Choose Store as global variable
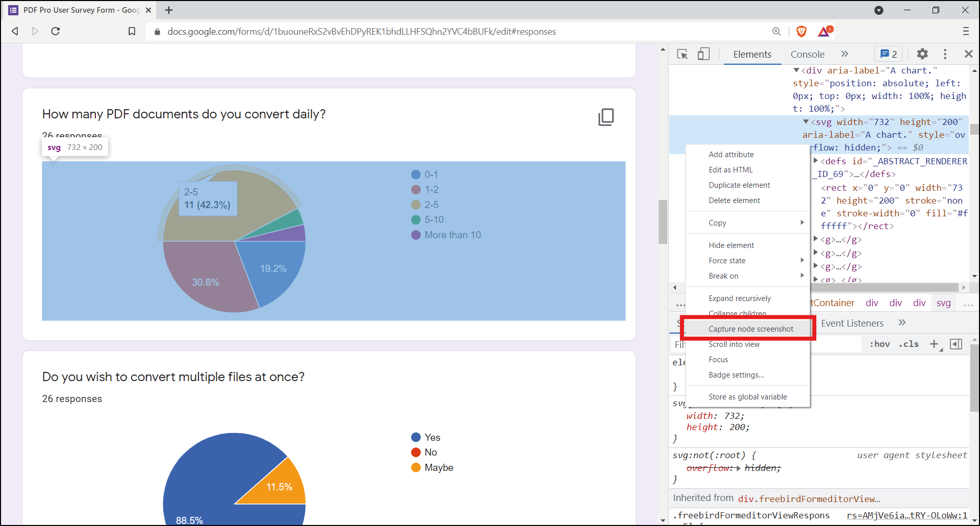The height and width of the screenshot is (526, 980). click(747, 397)
